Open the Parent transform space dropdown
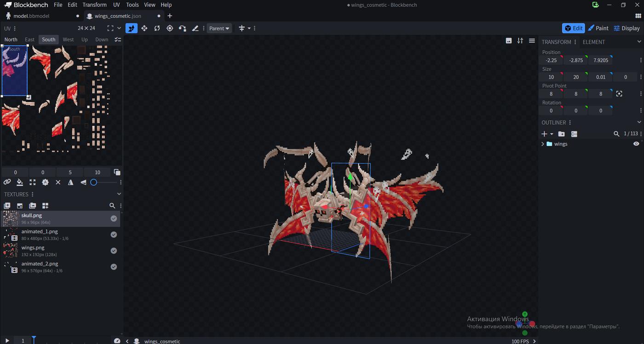The height and width of the screenshot is (344, 644). pos(219,28)
